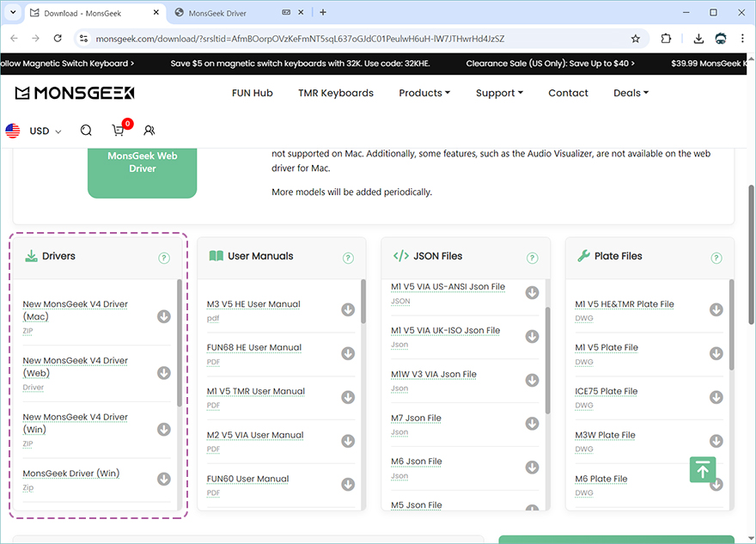The width and height of the screenshot is (756, 544).
Task: Download M1 V5 VIA UK-ISO Json File
Action: pyautogui.click(x=533, y=336)
